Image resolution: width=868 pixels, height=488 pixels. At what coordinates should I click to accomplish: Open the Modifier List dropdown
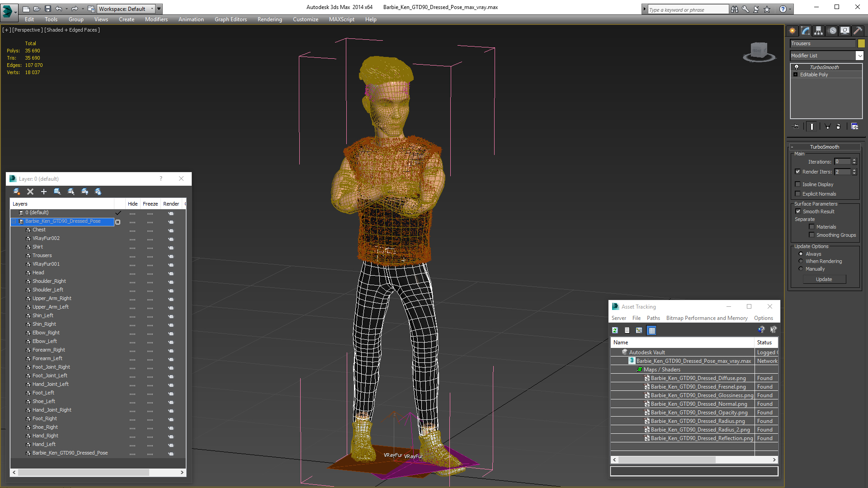click(859, 56)
